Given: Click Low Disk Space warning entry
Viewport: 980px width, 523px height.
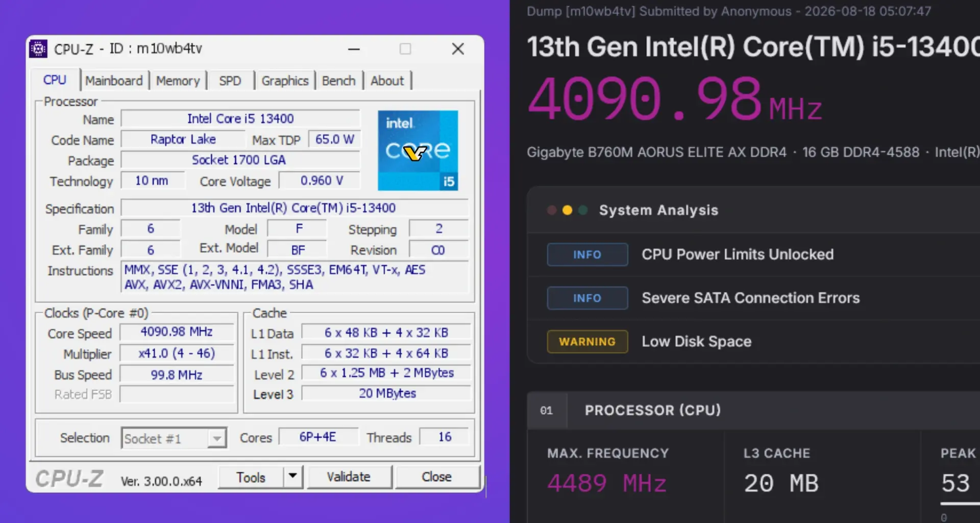Looking at the screenshot, I should click(x=696, y=342).
